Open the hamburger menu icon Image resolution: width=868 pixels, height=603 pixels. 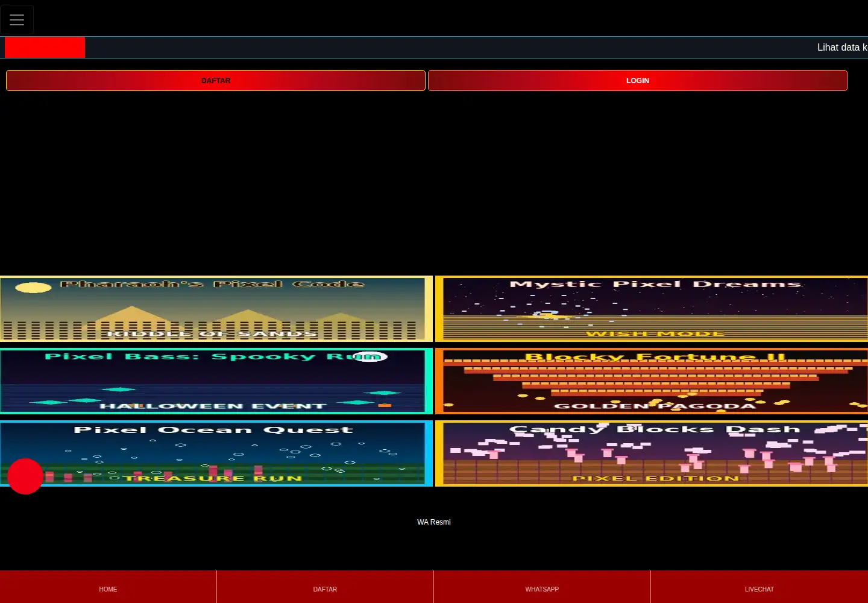click(17, 20)
